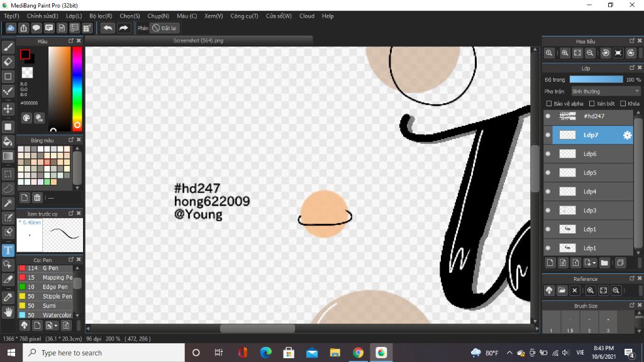Click the export/share icon in toolbar

[x=23, y=28]
